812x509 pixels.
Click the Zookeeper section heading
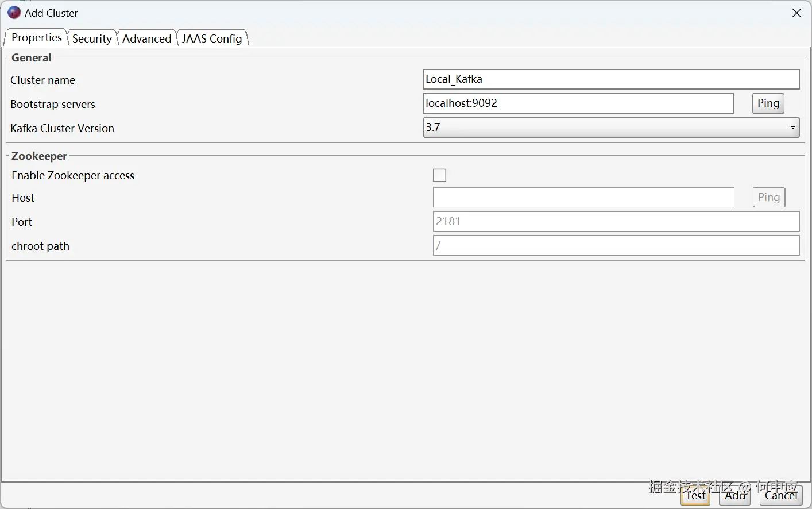tap(39, 156)
